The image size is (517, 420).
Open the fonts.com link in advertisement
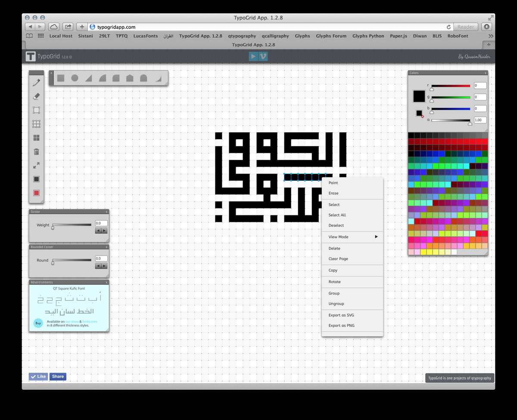(x=90, y=321)
